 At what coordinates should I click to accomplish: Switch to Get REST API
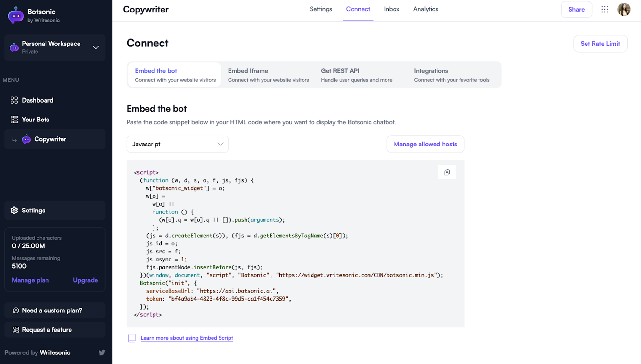pyautogui.click(x=357, y=75)
